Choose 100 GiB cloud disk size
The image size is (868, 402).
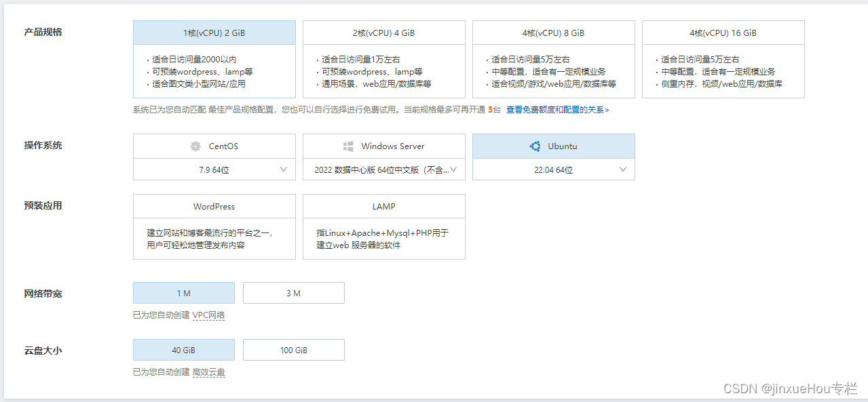(x=294, y=350)
